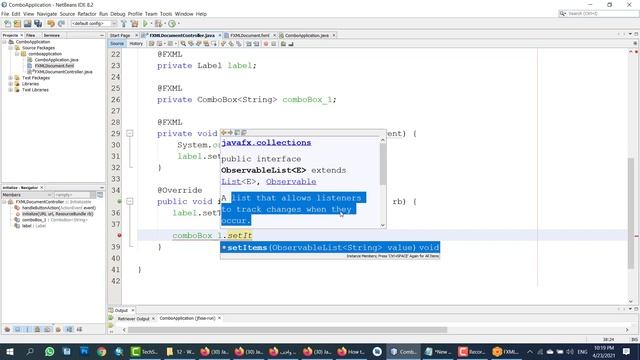Switch to the ComboApplication.java editor tab

coord(307,36)
